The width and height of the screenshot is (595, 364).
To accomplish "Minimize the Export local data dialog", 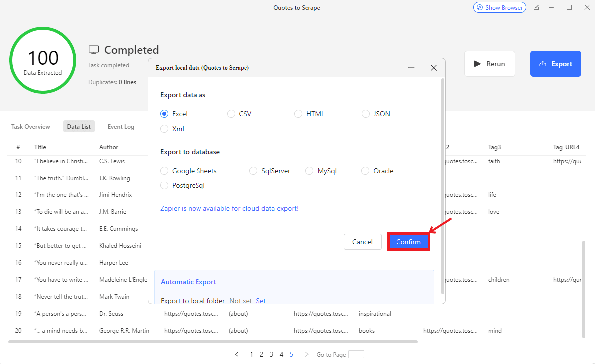I will click(x=411, y=68).
